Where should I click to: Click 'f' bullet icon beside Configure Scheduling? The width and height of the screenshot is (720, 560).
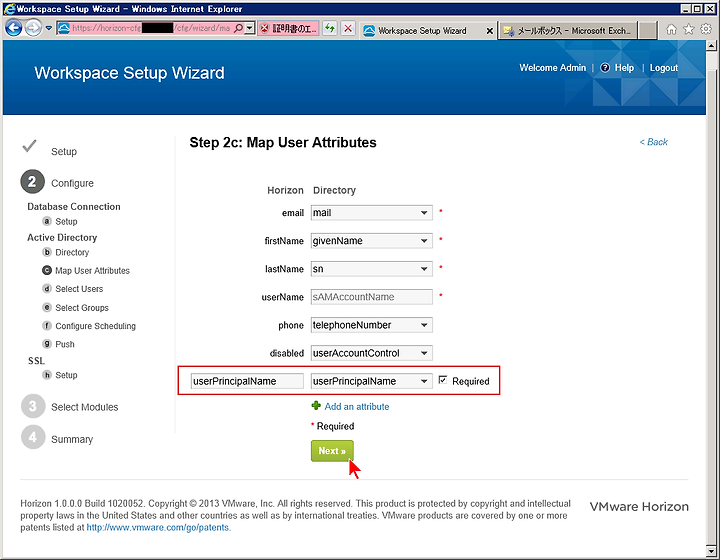[x=47, y=325]
